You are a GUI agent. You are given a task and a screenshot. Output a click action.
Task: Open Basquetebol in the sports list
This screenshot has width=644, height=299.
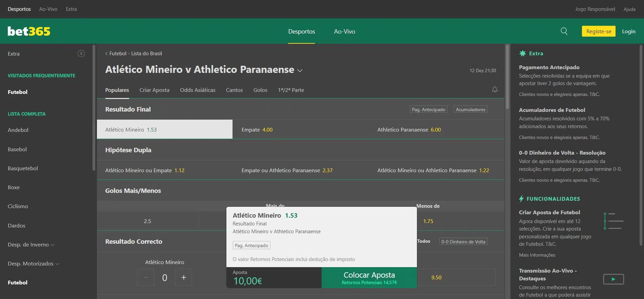click(x=23, y=168)
